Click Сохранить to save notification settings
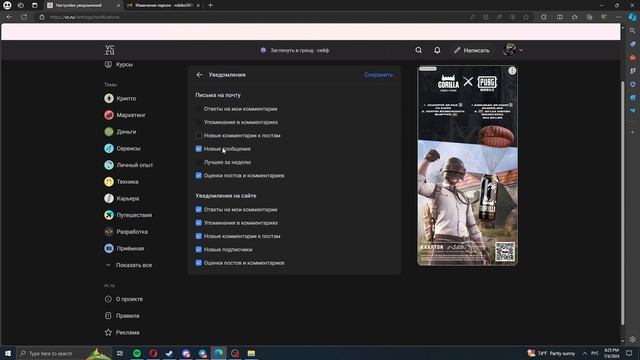 tap(378, 75)
